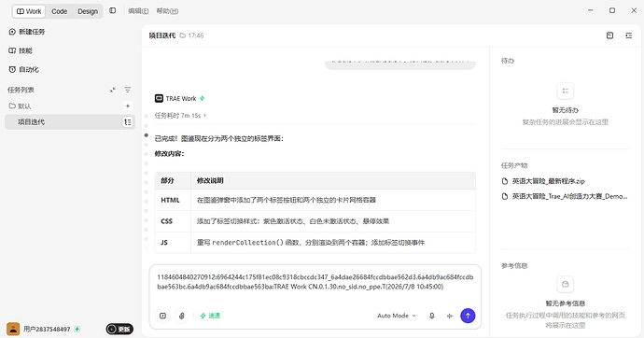
Task: Select the 默认 folder
Action: pos(21,106)
